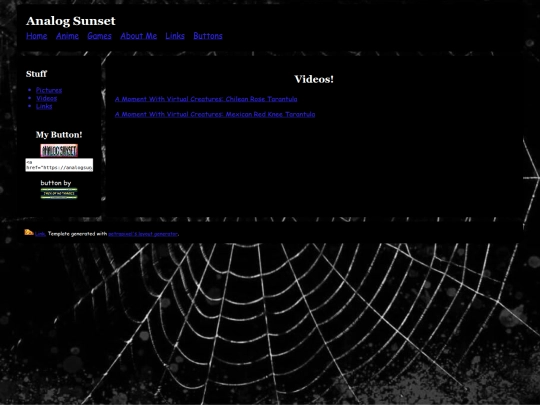Screen dimensions: 540x405
Task: Open Links in the Stuff sidebar list
Action: click(44, 106)
